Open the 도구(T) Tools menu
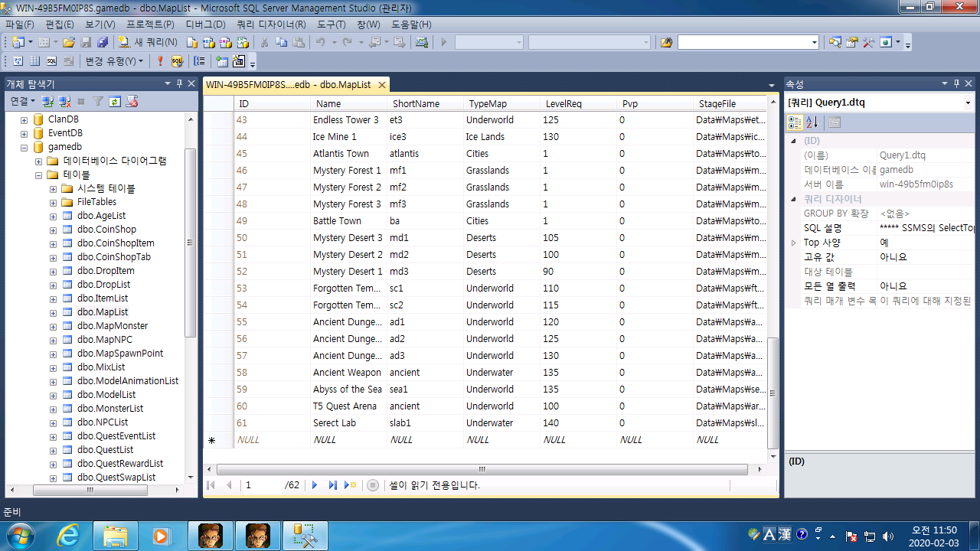Image resolution: width=980 pixels, height=551 pixels. pyautogui.click(x=332, y=24)
